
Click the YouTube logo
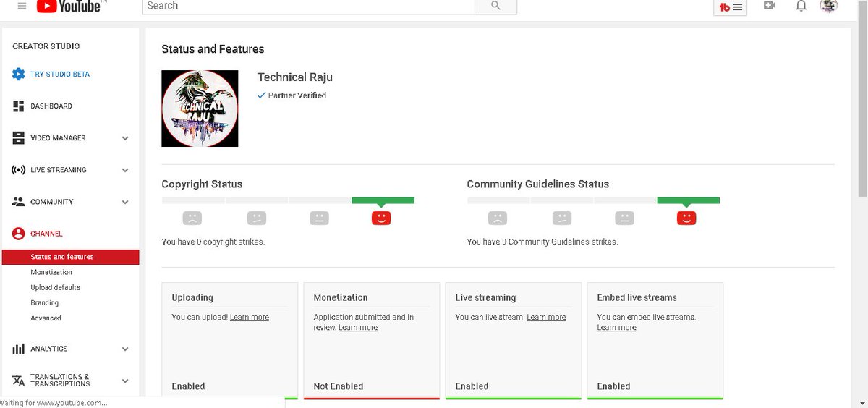coord(68,6)
